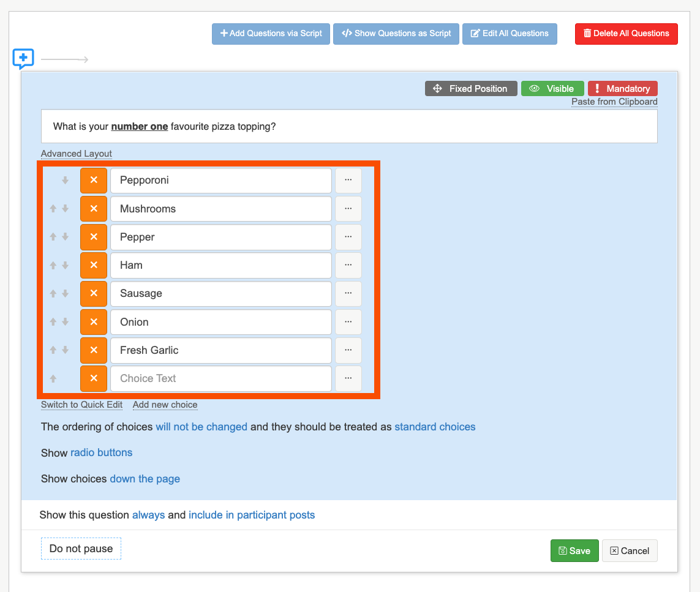Delete the Mushrooms choice
Image resolution: width=700 pixels, height=592 pixels.
(94, 209)
